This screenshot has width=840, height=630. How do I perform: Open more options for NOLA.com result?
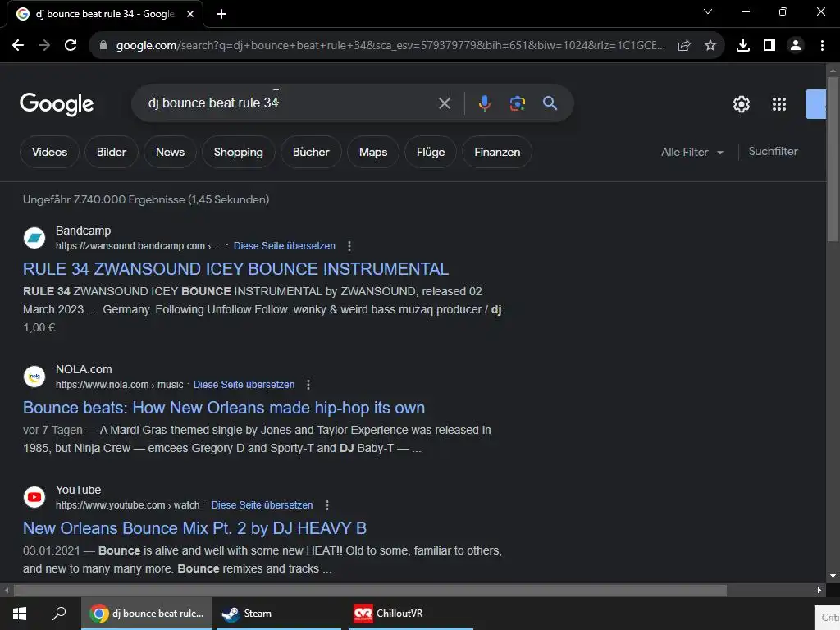(308, 385)
